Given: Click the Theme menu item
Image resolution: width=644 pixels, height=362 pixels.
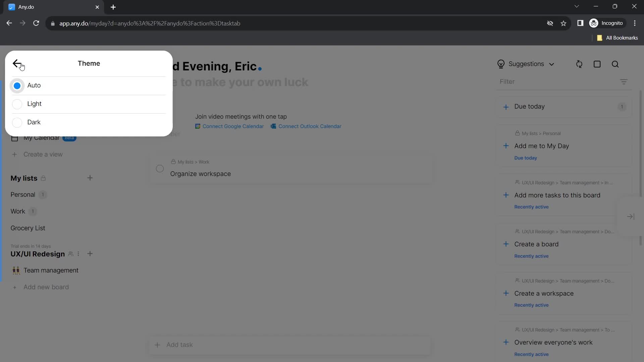Looking at the screenshot, I should point(89,63).
